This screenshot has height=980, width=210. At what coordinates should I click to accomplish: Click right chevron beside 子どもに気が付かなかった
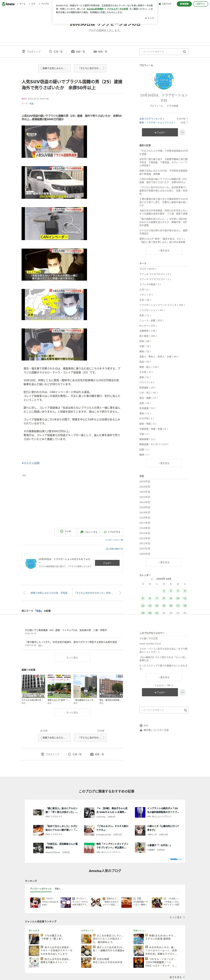pyautogui.click(x=120, y=593)
